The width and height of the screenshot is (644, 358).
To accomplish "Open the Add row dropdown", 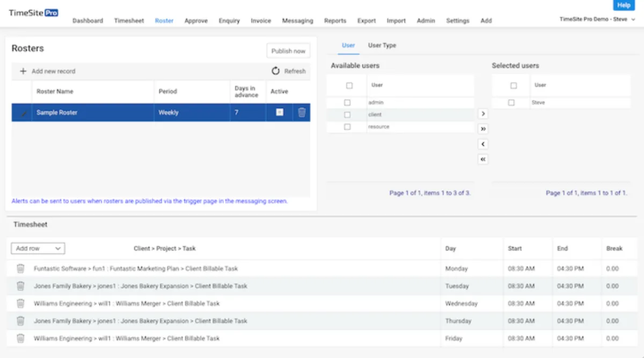I will [x=38, y=248].
